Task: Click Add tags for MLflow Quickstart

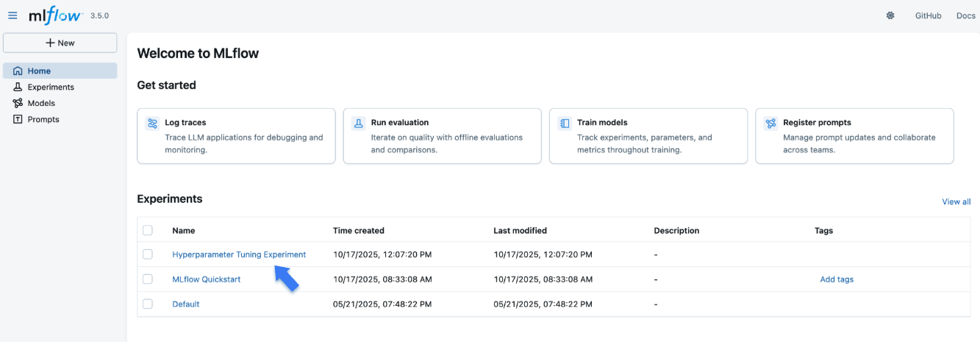Action: (837, 279)
